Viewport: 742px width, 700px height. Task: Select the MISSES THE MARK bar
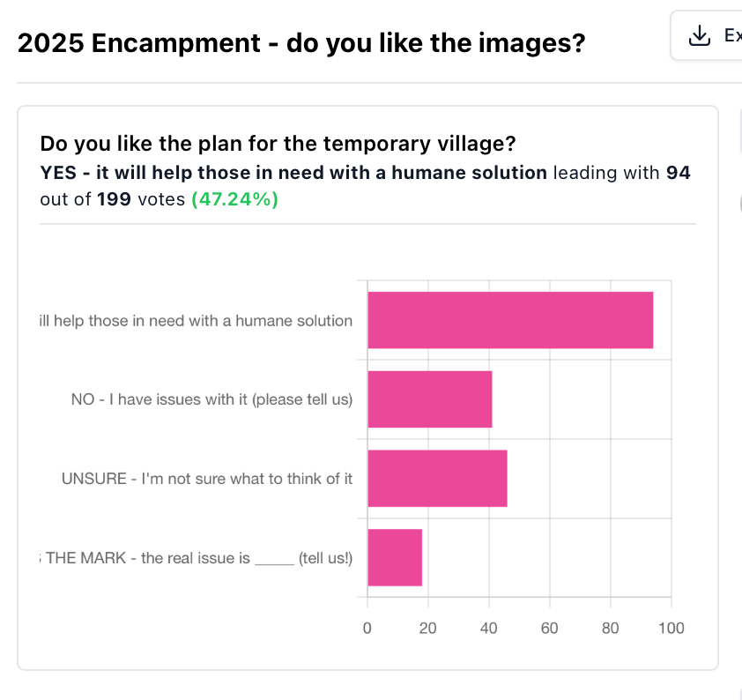(x=395, y=557)
